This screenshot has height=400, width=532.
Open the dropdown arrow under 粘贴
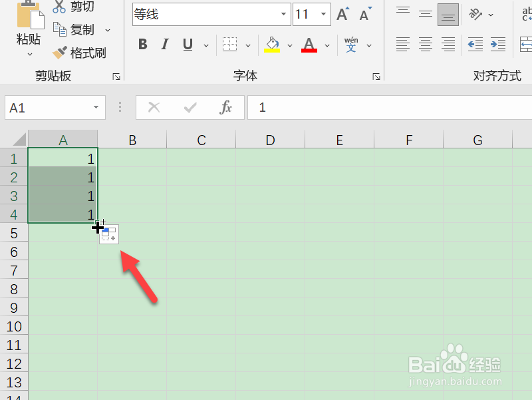point(29,55)
